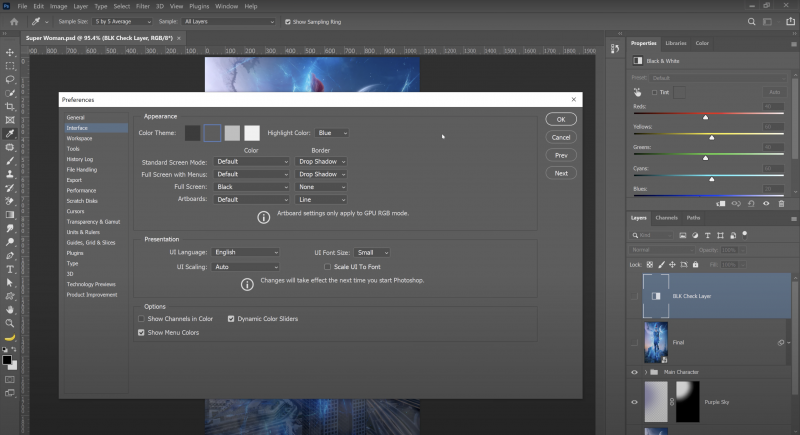Toggle adjustment visibility eye in Properties
This screenshot has height=435, width=800.
[766, 203]
